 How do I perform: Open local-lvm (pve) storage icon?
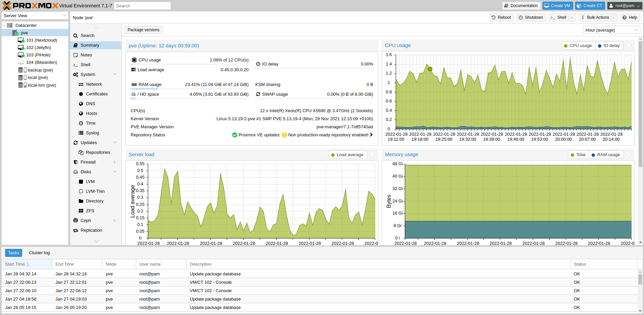tap(22, 85)
